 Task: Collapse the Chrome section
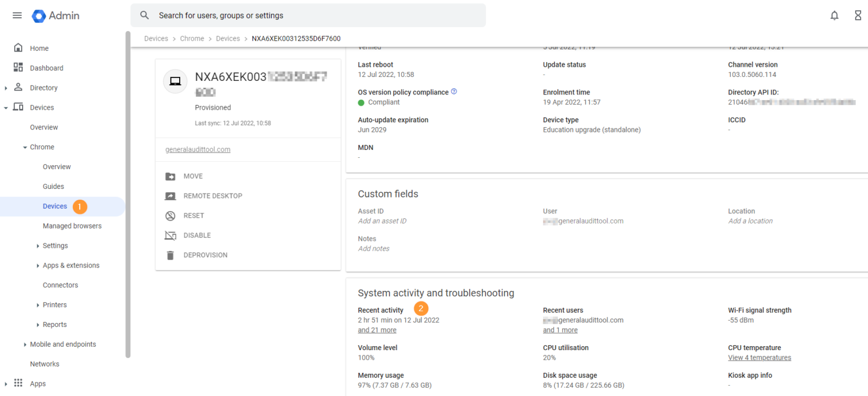[x=25, y=147]
